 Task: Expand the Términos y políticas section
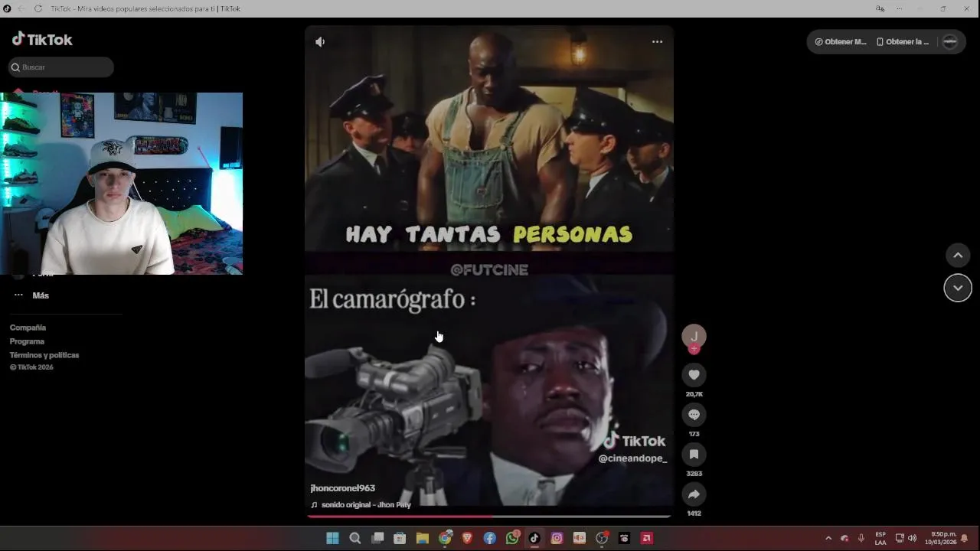pos(44,355)
